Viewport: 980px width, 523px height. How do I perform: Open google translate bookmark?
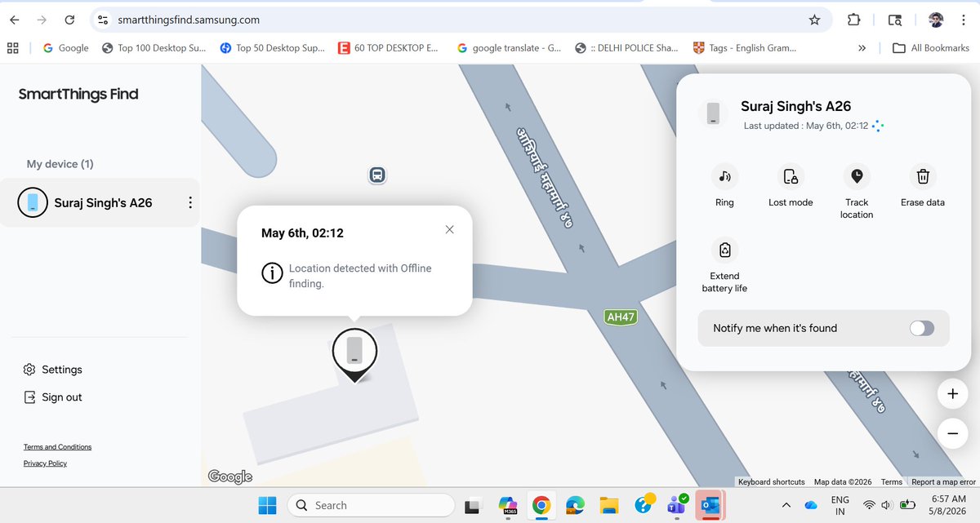coord(510,48)
